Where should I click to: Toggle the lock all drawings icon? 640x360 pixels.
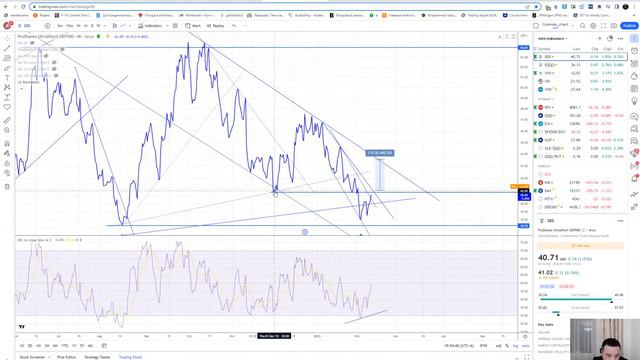7,163
